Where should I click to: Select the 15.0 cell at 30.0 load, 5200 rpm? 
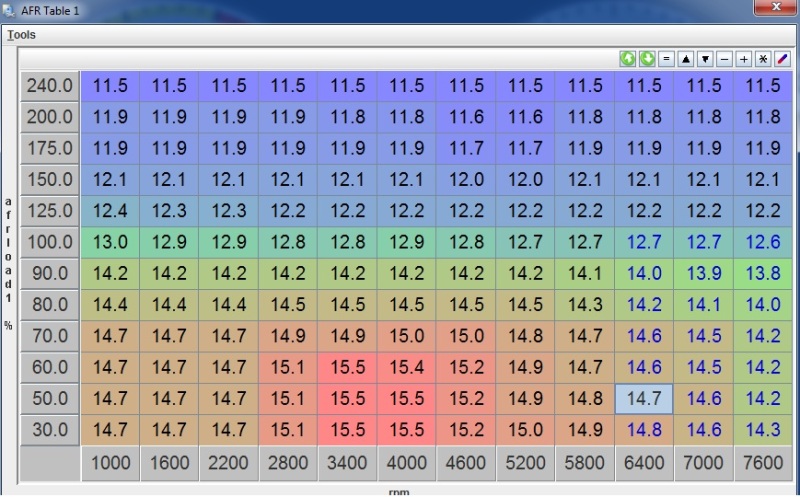pos(526,430)
